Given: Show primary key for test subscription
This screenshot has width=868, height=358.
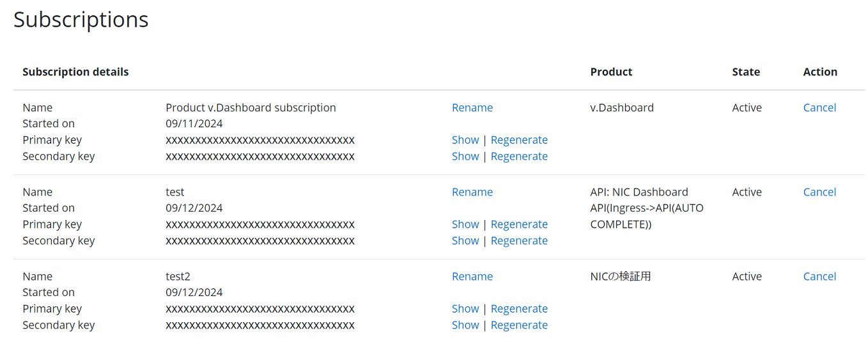Looking at the screenshot, I should click(465, 224).
